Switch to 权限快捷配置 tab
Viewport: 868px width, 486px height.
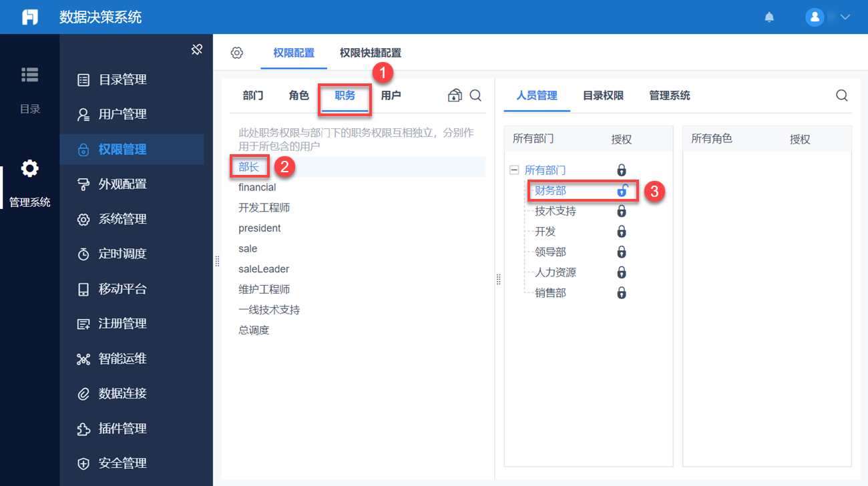point(371,53)
